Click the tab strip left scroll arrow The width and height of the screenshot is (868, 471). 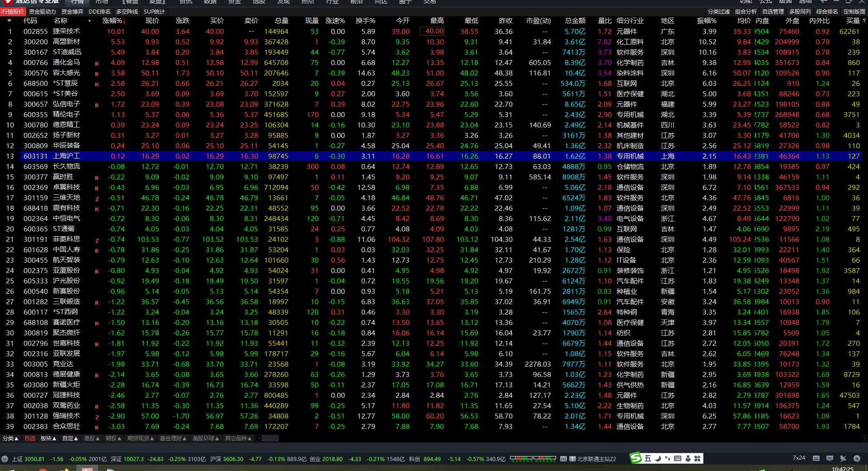click(x=258, y=438)
